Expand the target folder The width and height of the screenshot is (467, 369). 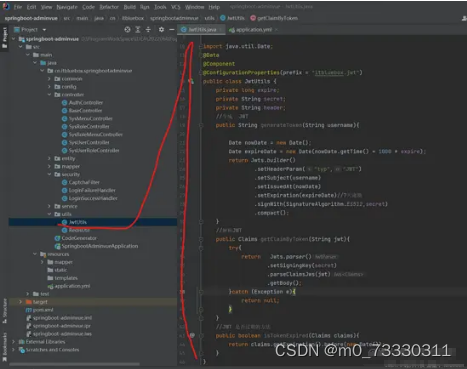pyautogui.click(x=21, y=302)
